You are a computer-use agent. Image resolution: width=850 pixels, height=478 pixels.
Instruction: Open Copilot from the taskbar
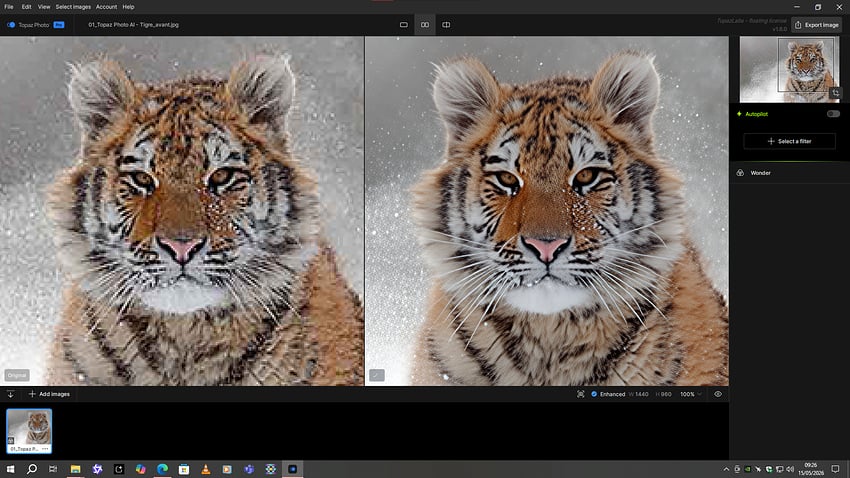(140, 469)
